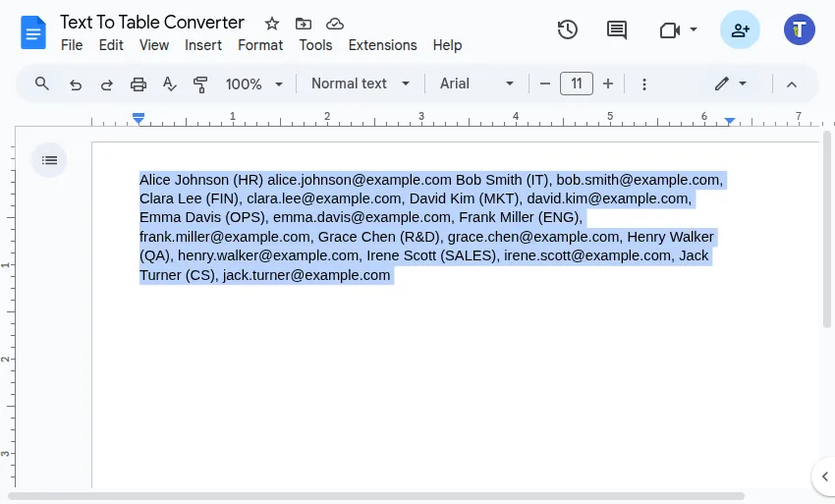Open the Extensions menu
The image size is (835, 504).
pyautogui.click(x=382, y=45)
